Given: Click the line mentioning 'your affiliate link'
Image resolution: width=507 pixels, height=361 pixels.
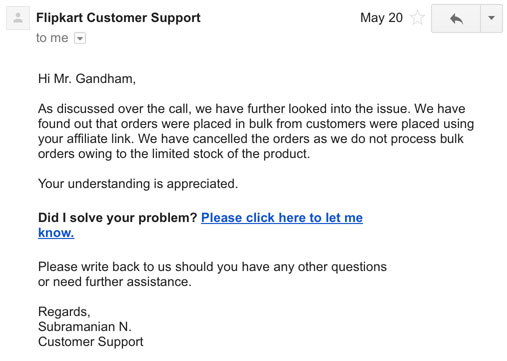Looking at the screenshot, I should (250, 139).
